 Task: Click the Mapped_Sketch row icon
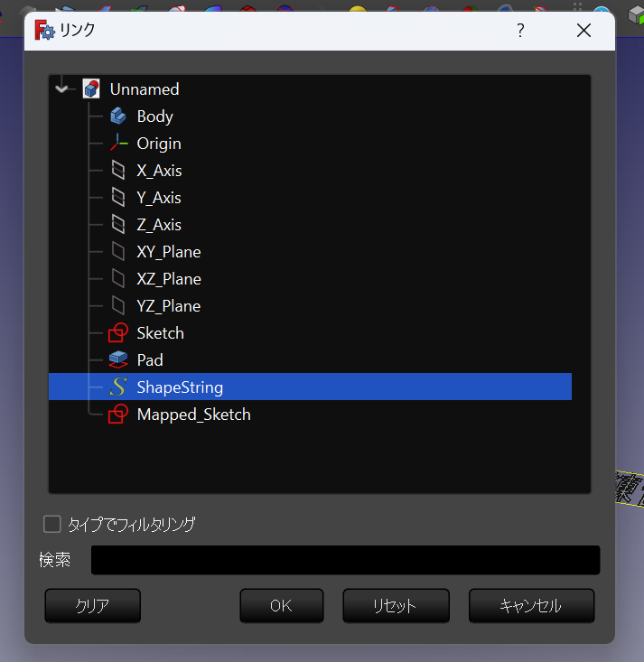[x=118, y=414]
